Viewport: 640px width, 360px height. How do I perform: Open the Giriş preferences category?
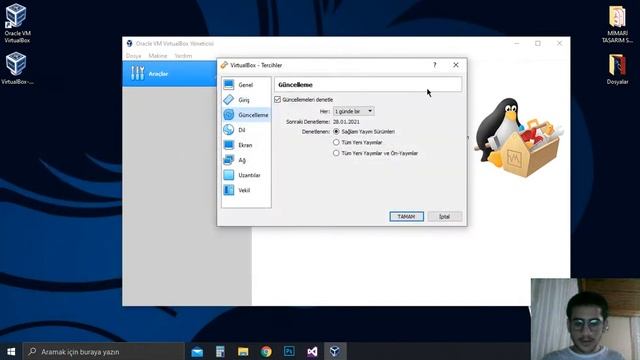pyautogui.click(x=246, y=100)
